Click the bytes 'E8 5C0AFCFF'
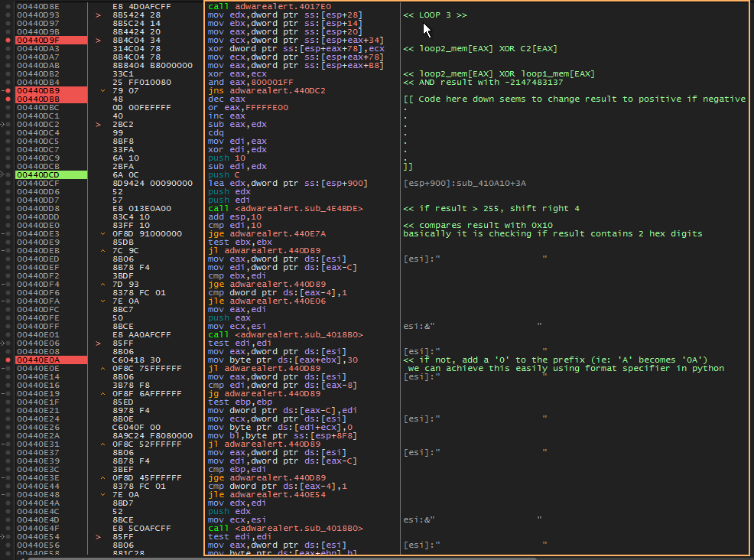Viewport: 754px width, 560px height. pos(142,528)
